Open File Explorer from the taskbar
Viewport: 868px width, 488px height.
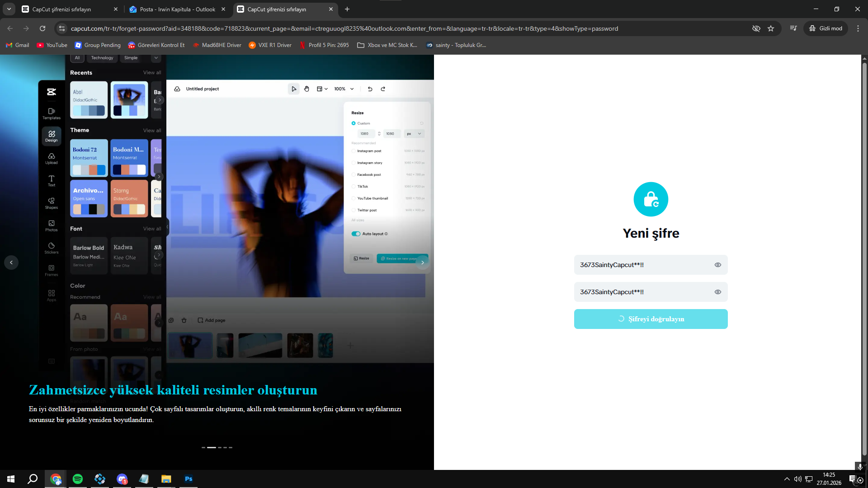[166, 479]
